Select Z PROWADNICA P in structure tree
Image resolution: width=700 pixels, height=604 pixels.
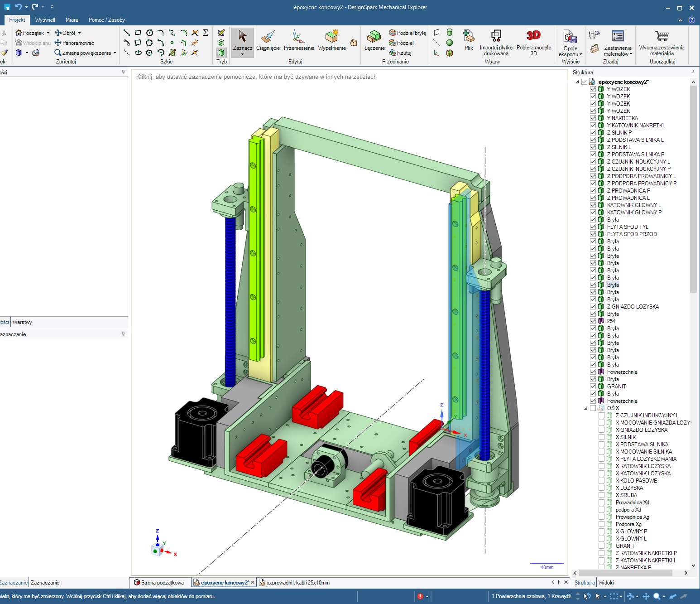pyautogui.click(x=628, y=190)
